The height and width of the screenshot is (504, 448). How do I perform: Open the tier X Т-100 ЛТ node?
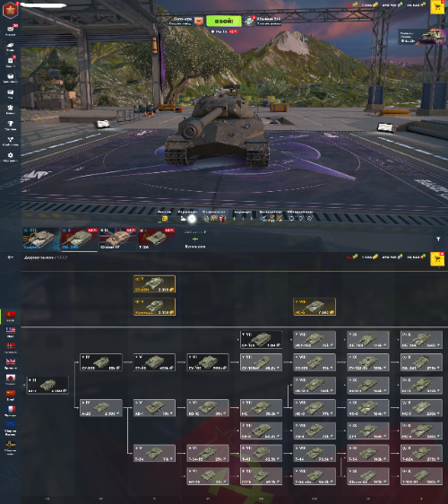tap(421, 476)
